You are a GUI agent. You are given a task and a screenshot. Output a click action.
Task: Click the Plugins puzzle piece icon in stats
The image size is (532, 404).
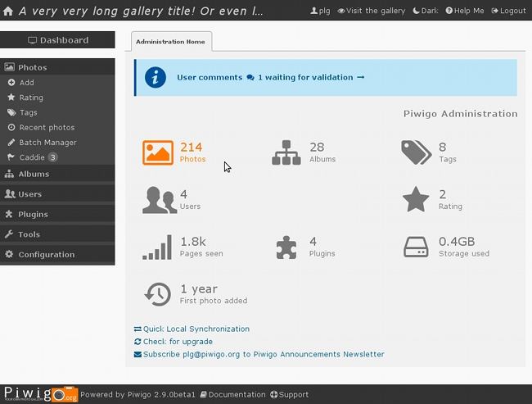286,247
